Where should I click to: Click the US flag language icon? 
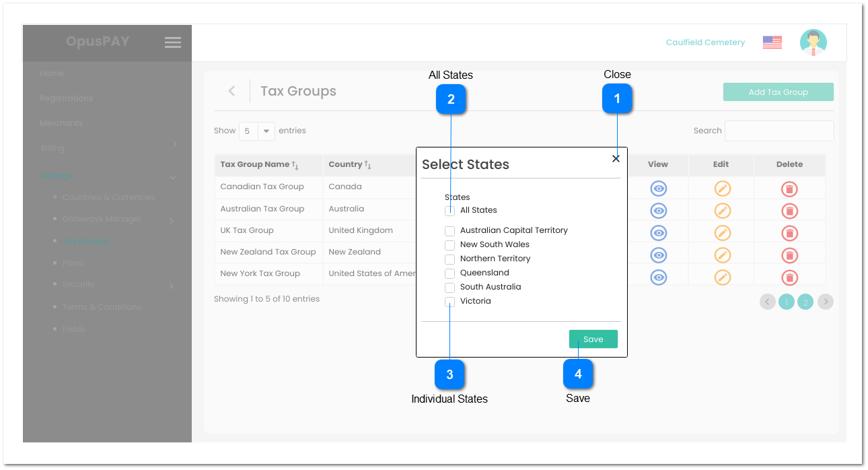click(772, 42)
